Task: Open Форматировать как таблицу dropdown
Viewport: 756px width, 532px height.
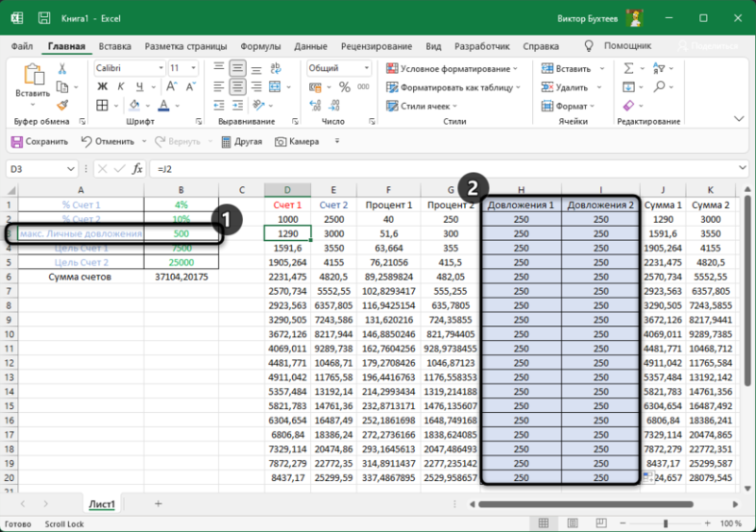Action: 454,87
